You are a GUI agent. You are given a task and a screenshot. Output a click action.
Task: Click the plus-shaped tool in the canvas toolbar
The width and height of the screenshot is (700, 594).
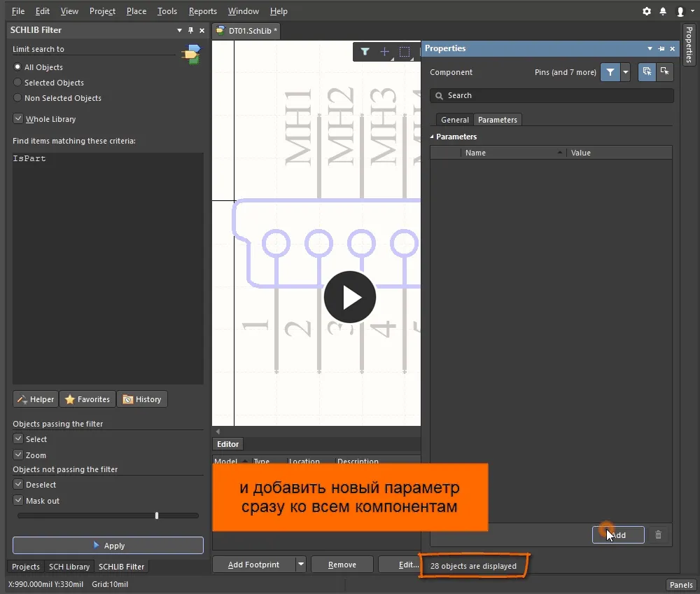click(x=384, y=52)
